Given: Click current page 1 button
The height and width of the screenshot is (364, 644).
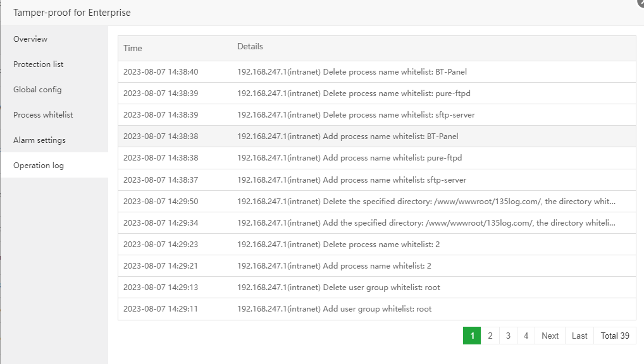Looking at the screenshot, I should coord(472,336).
